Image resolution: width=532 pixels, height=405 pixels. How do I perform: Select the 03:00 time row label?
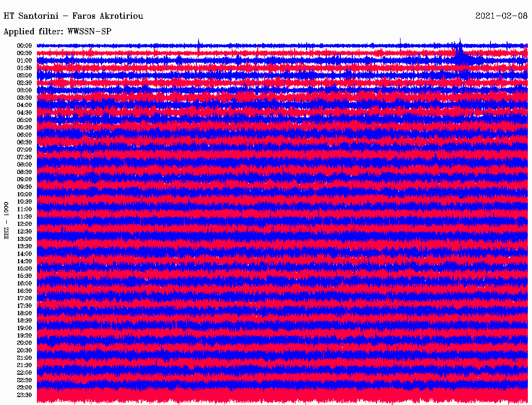pos(24,90)
